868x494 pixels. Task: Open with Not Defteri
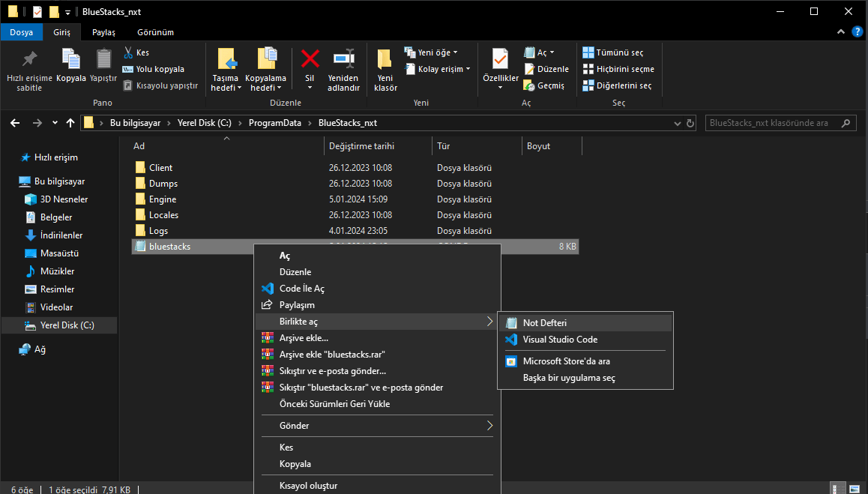coord(585,323)
